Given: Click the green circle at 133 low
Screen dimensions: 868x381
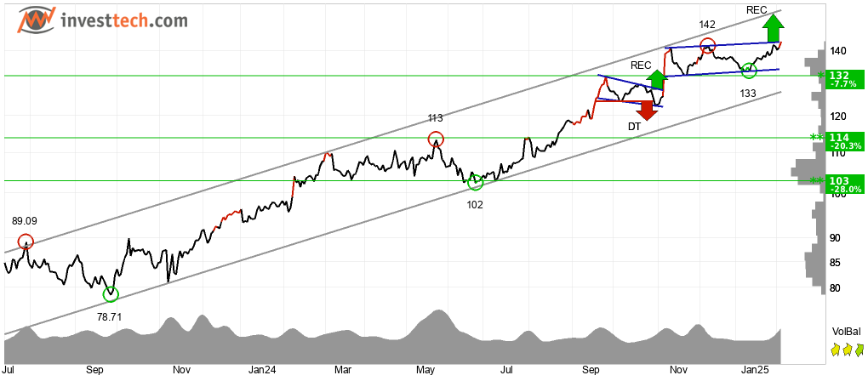Looking at the screenshot, I should 749,71.
